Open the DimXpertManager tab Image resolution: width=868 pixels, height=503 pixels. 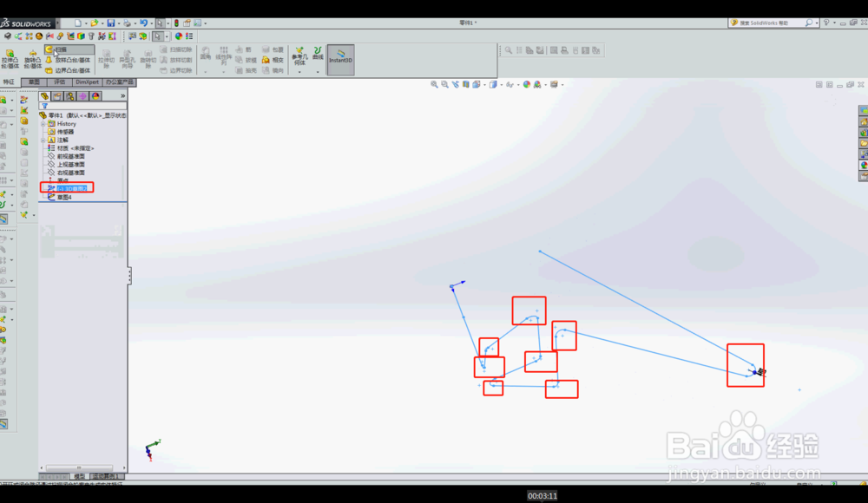83,96
